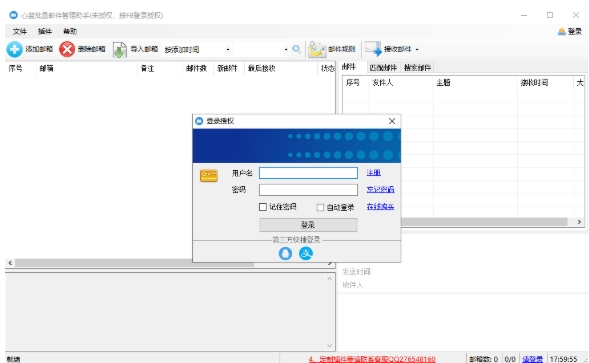Viewport: 589px width, 363px height.
Task: Click the log panel scrollbar down arrow
Action: point(329,345)
